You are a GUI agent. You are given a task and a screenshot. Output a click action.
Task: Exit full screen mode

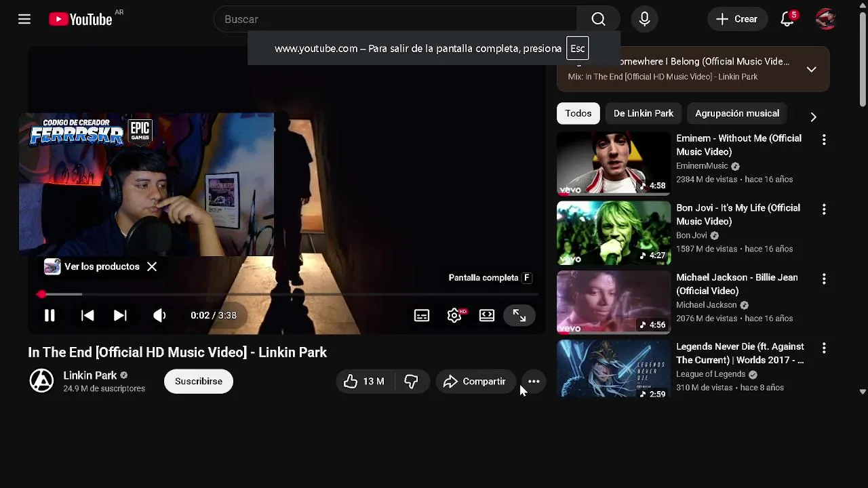click(519, 315)
